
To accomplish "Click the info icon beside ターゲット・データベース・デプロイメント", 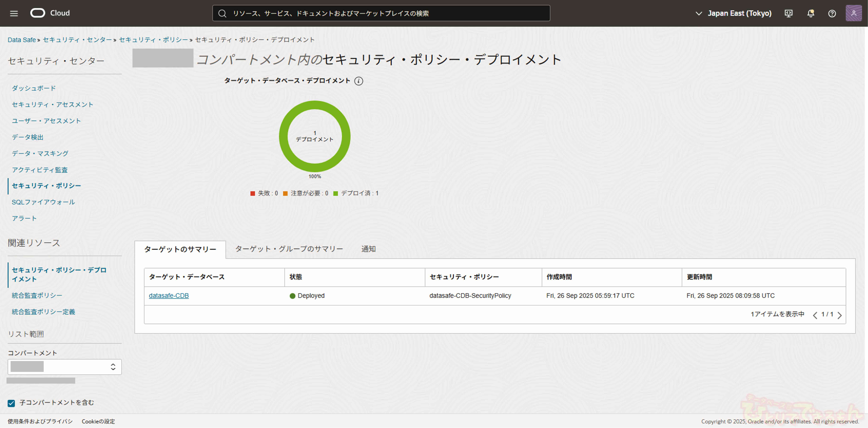I will point(359,81).
